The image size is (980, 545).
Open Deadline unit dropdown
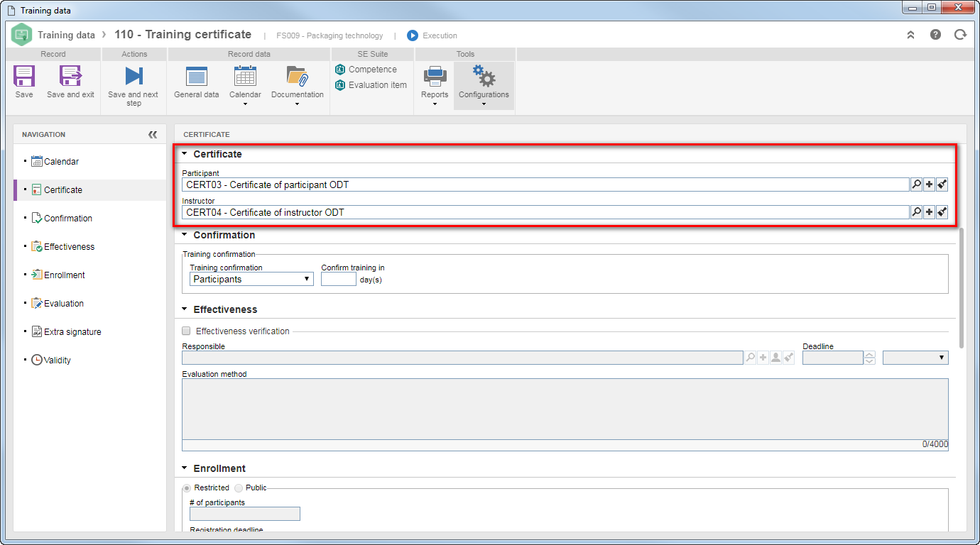pos(915,358)
